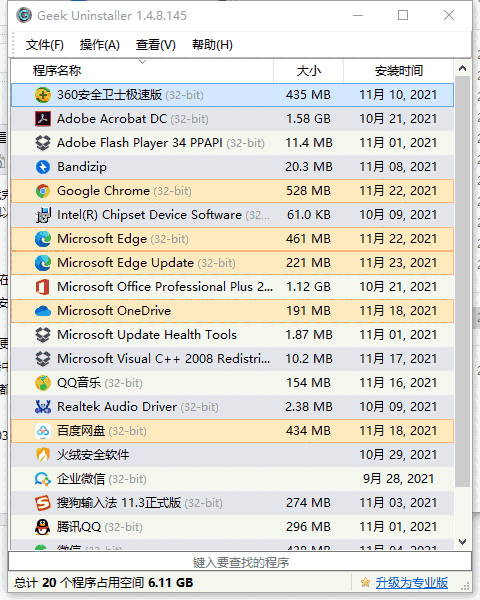Click the 9月 28, 2021 install date
The width and height of the screenshot is (480, 600).
coord(398,479)
